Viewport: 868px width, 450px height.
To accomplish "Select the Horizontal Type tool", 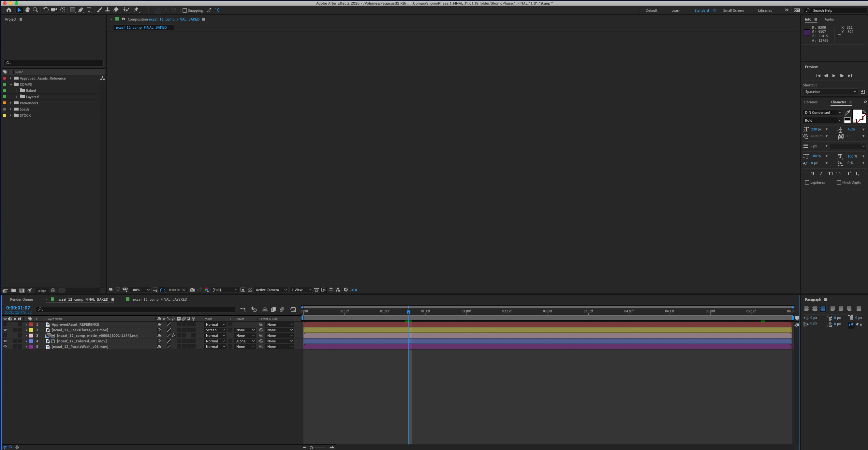I will pos(89,10).
